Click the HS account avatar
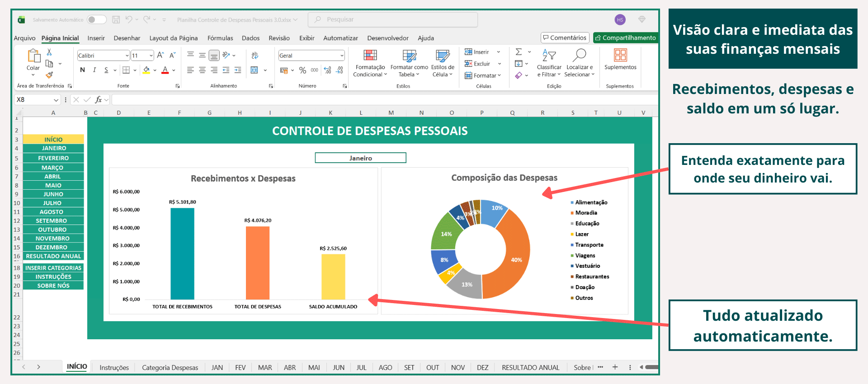868x384 pixels. [x=620, y=19]
